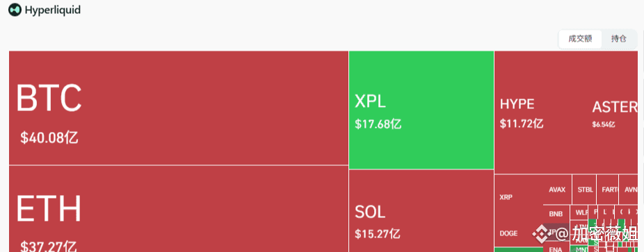644x252 pixels.
Task: Click the Hyperliquid logo icon
Action: click(15, 10)
